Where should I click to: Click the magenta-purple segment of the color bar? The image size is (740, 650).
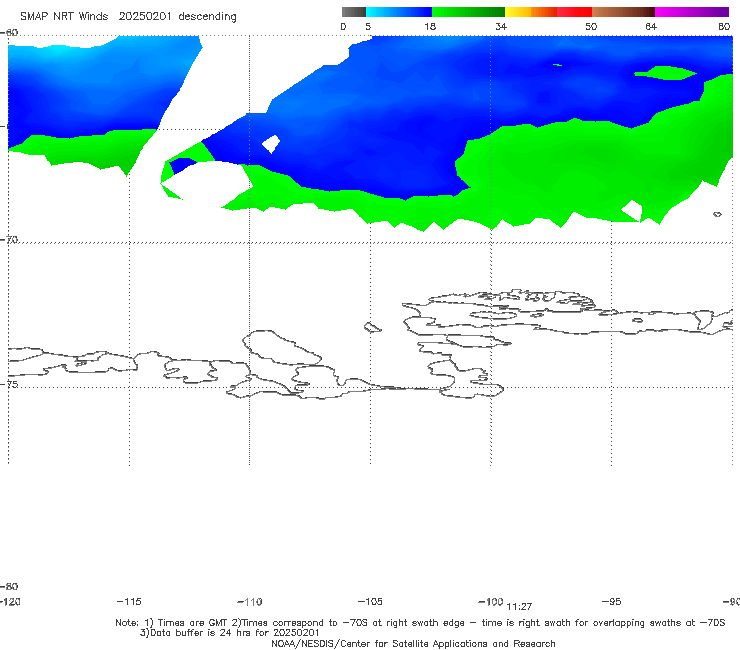pyautogui.click(x=692, y=12)
